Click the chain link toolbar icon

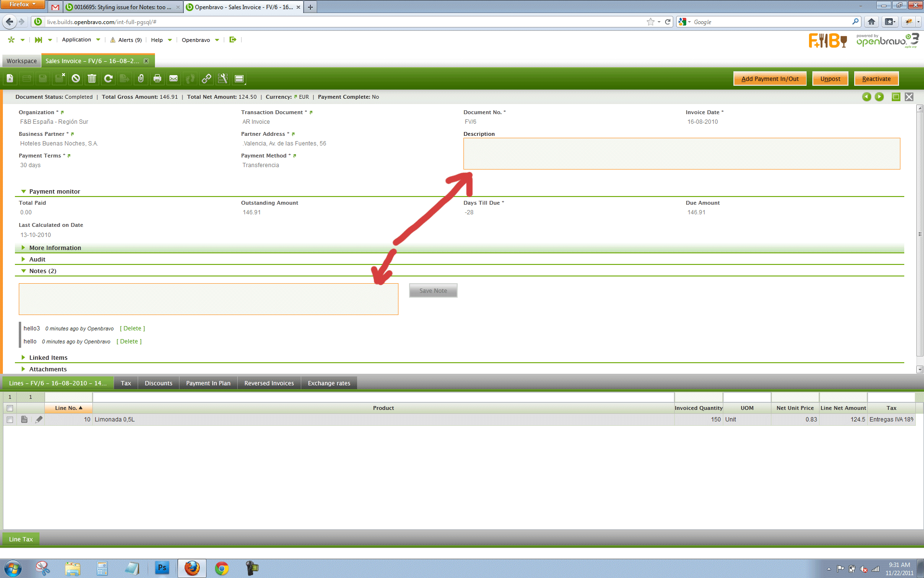coord(206,79)
